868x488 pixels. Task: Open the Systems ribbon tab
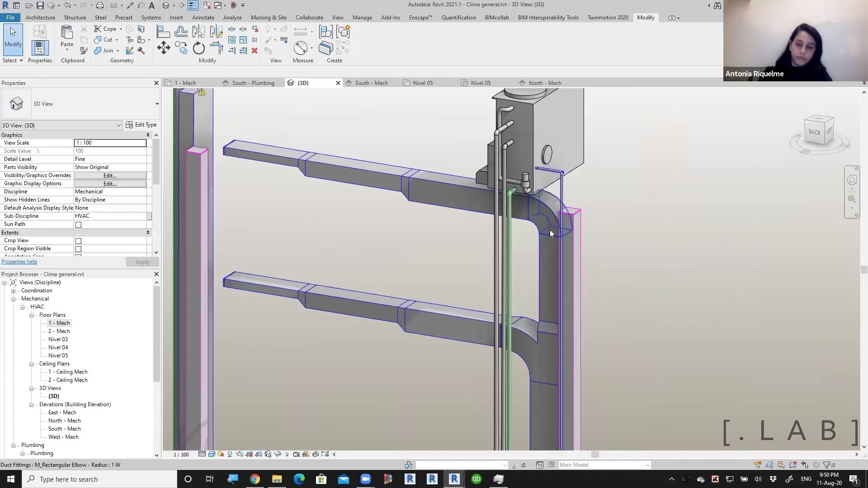pos(151,18)
